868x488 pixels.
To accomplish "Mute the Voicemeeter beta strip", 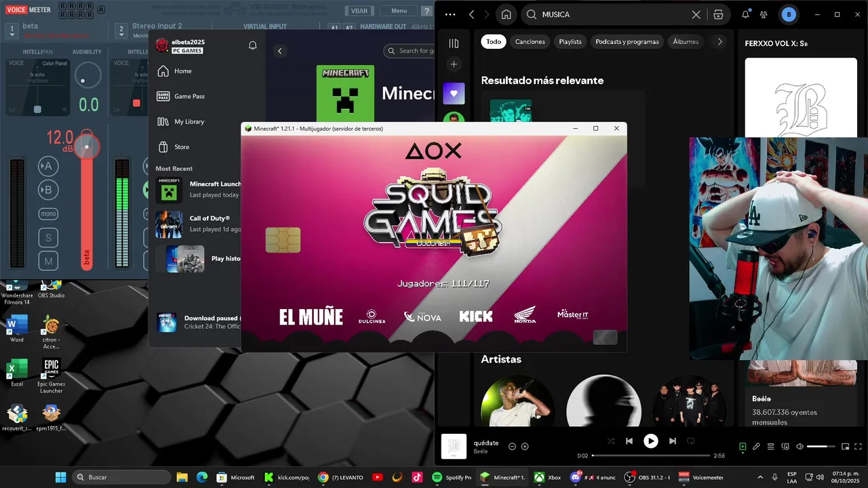I will [48, 261].
